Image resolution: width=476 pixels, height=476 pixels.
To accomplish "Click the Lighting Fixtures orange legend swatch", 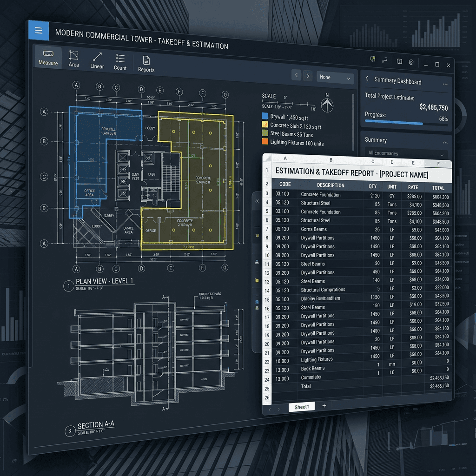I will coord(264,141).
